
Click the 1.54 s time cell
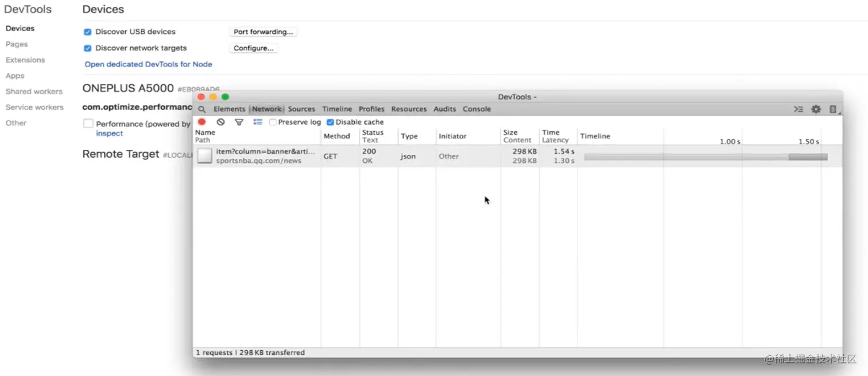point(564,152)
